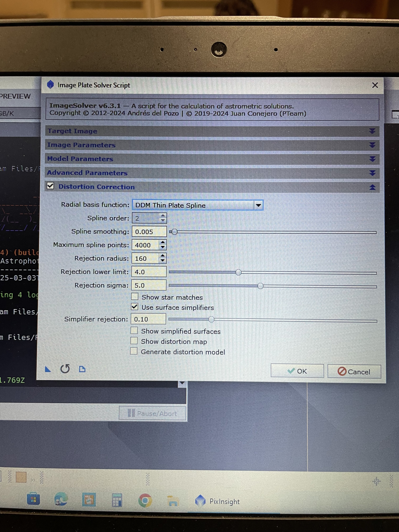The image size is (399, 532).
Task: Collapse the Distortion Correction section arrow
Action: 372,187
